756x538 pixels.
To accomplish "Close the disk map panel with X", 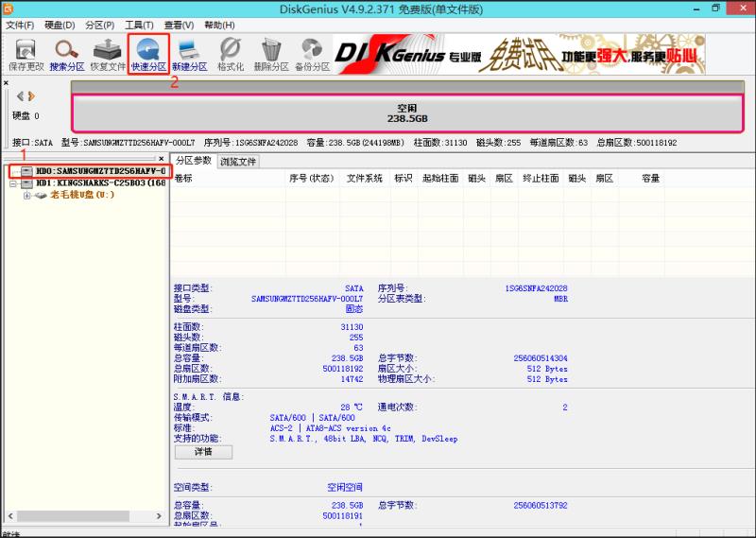I will [x=7, y=83].
